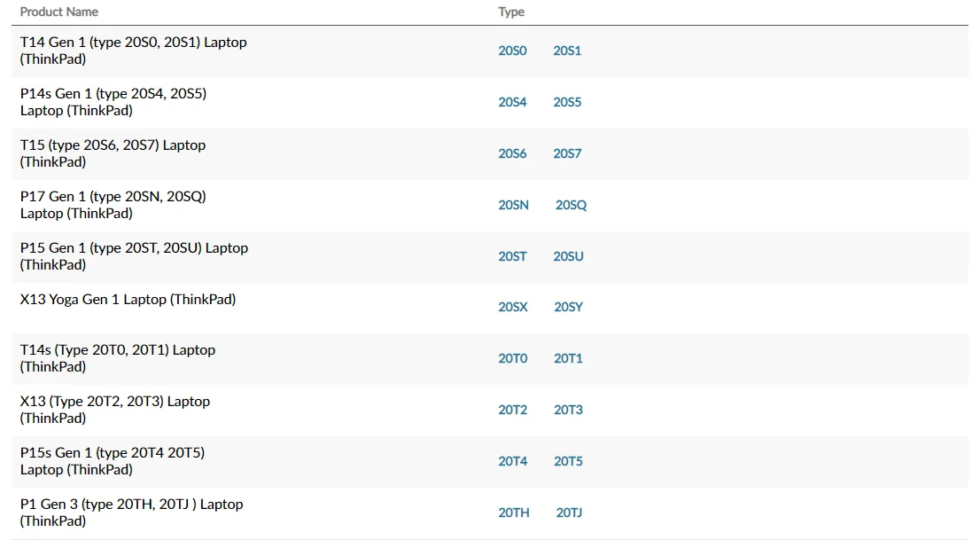Click the 20T0 type link
Image resolution: width=980 pixels, height=548 pixels.
click(512, 358)
